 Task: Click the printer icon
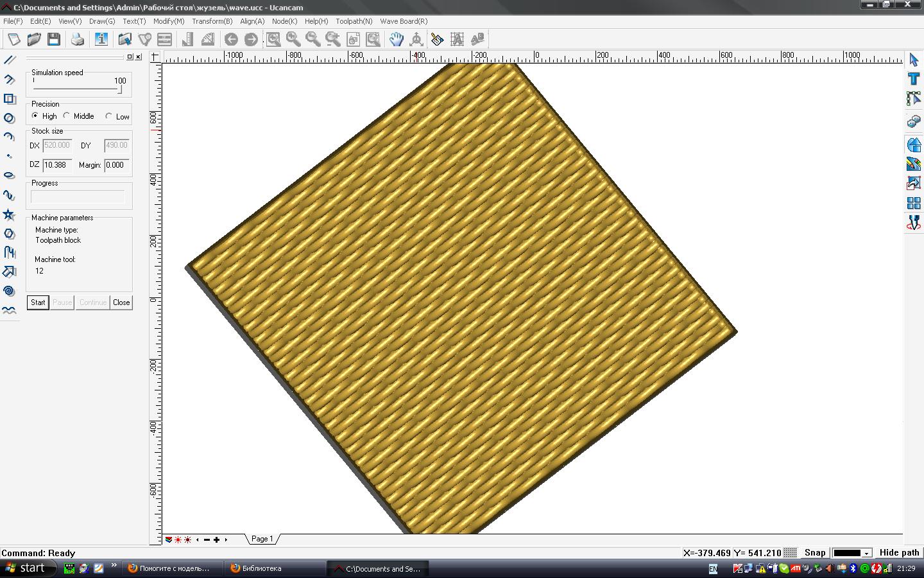pyautogui.click(x=78, y=39)
